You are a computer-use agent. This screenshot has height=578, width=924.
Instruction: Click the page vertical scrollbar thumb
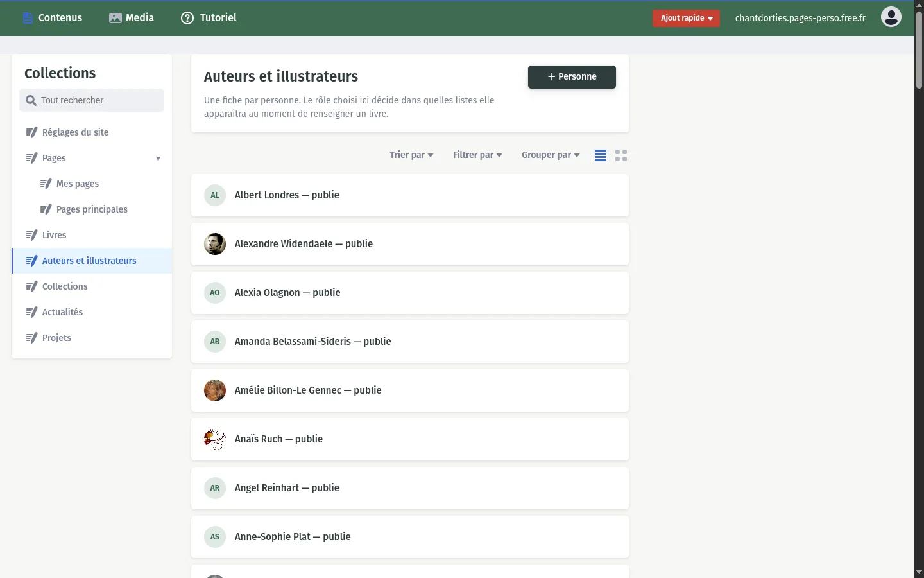[x=919, y=50]
